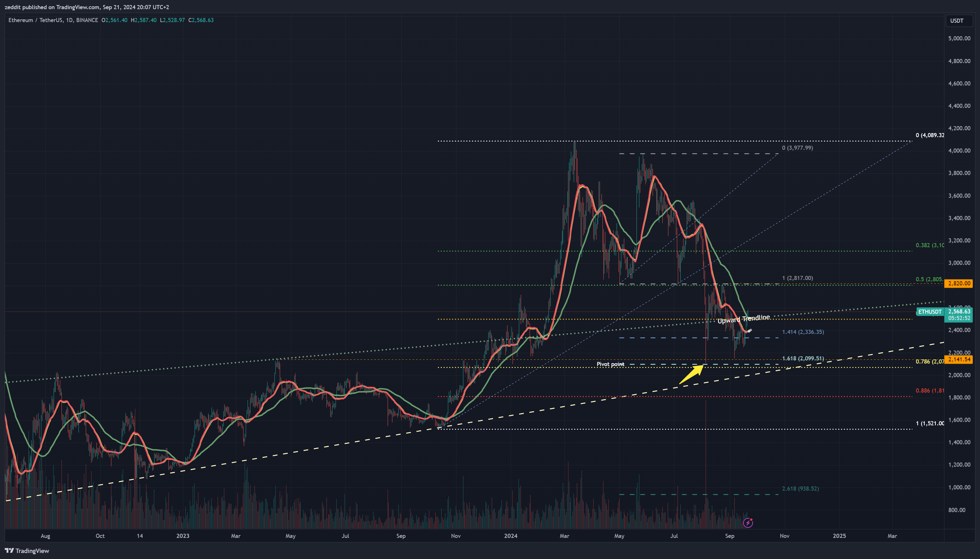
Task: Click the green 0.382 Fibonacci level label
Action: click(930, 245)
